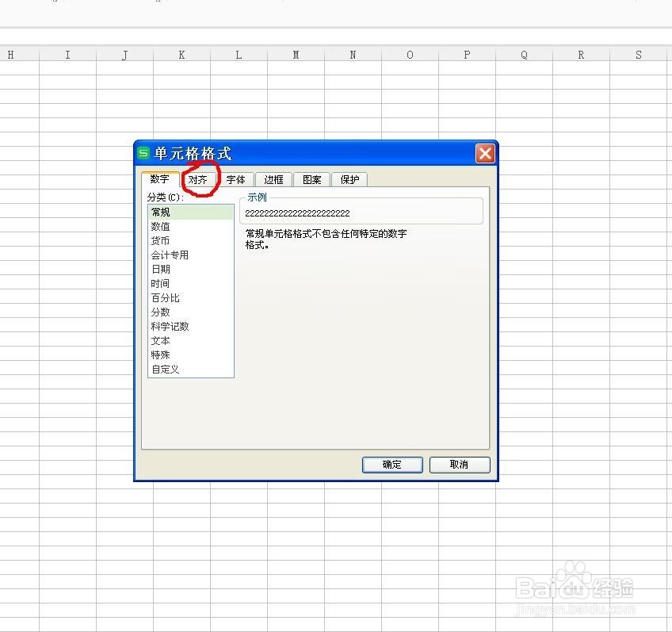Select the 图案 tab
Viewport: 672px width, 632px height.
pos(311,180)
